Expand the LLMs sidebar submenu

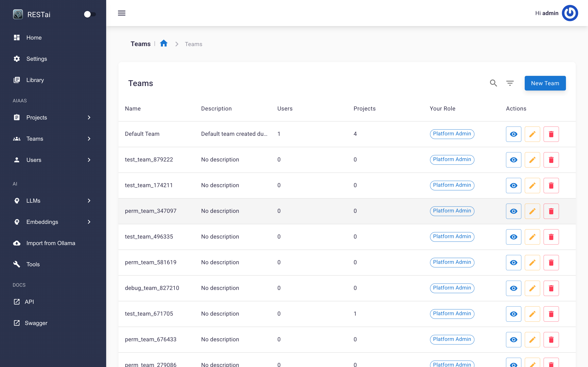pos(89,201)
